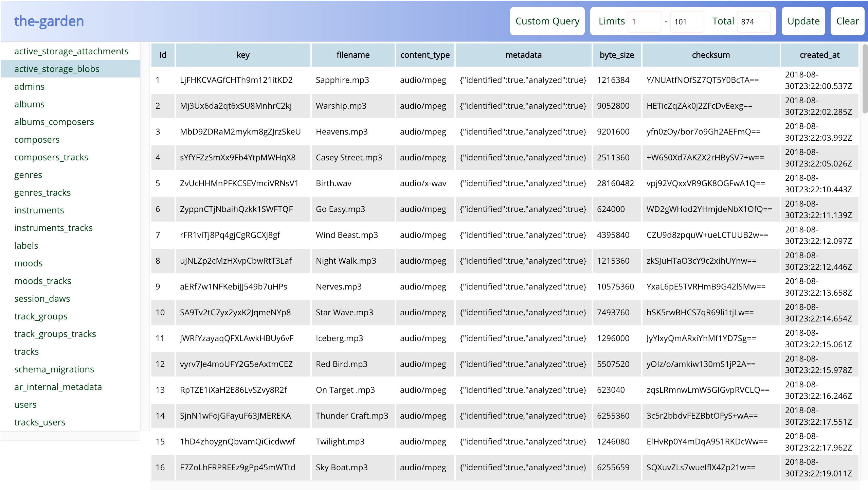Select the albums table in sidebar
868x490 pixels.
[29, 104]
